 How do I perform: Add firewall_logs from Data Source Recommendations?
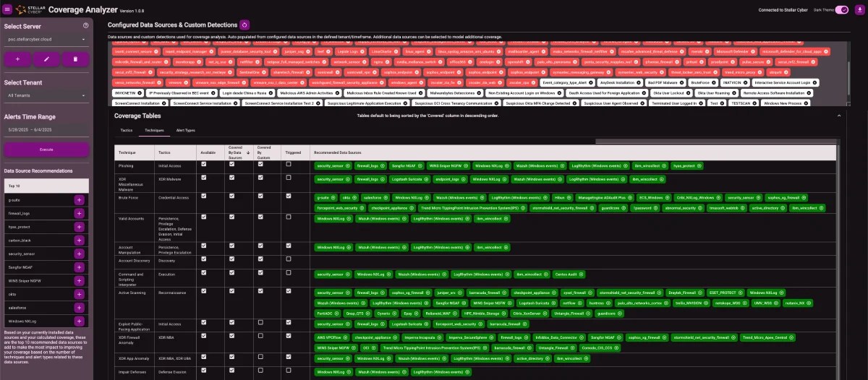coord(79,213)
